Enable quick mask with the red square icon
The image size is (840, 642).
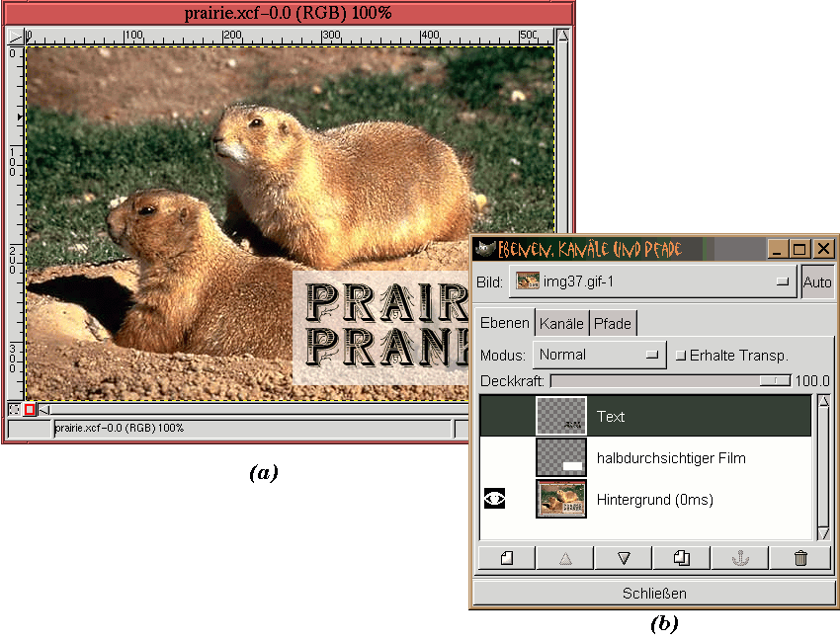click(x=30, y=409)
